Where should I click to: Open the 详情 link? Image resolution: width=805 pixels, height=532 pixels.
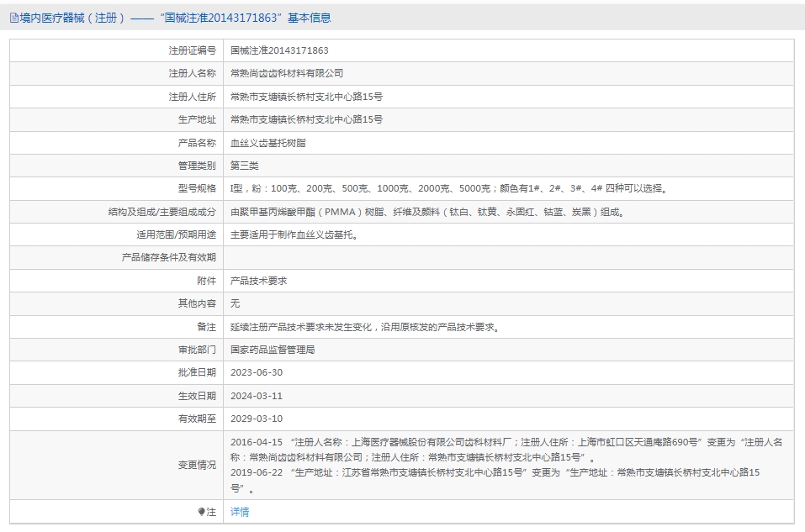click(240, 512)
